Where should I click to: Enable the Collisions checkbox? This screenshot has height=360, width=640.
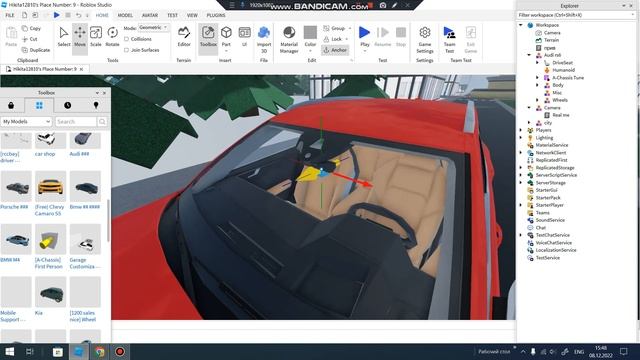tap(127, 39)
